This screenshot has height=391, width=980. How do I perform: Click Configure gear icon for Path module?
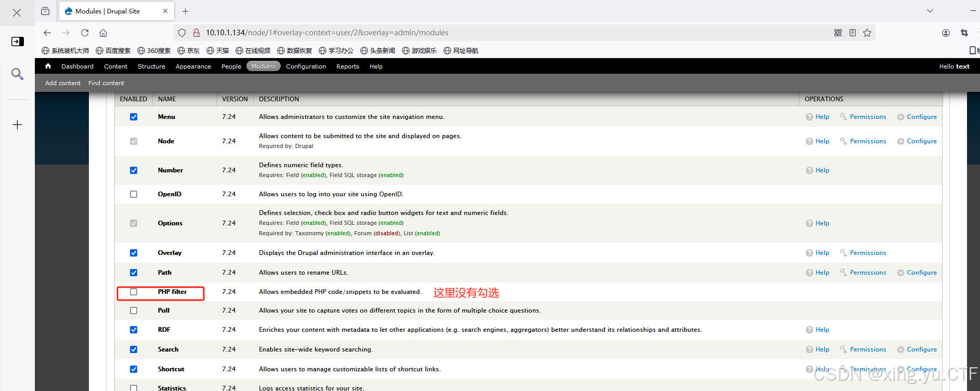click(900, 273)
